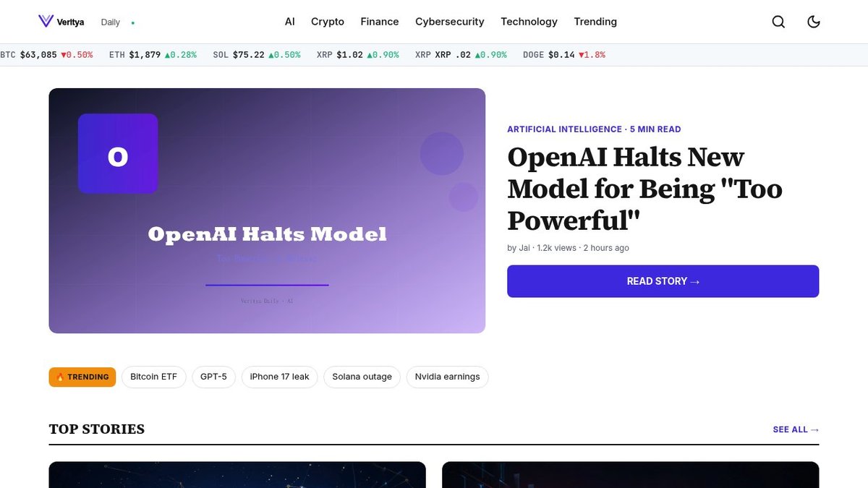Open the second top story card image

[631, 475]
